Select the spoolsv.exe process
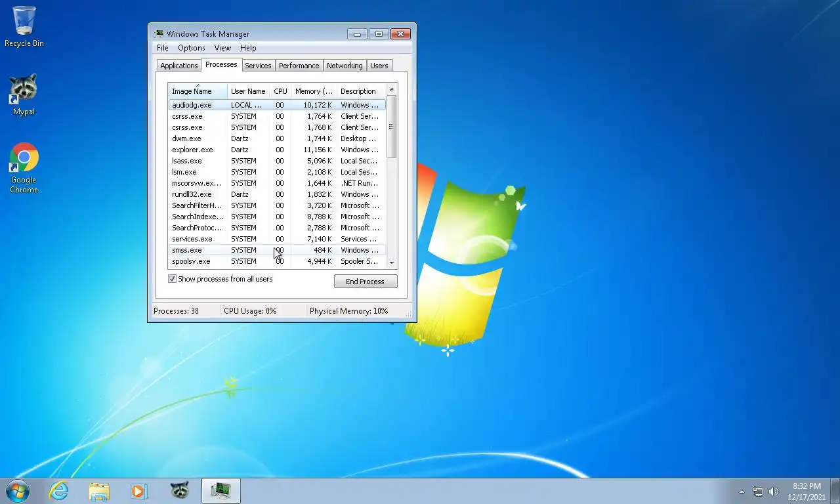The width and height of the screenshot is (840, 504). (x=277, y=261)
